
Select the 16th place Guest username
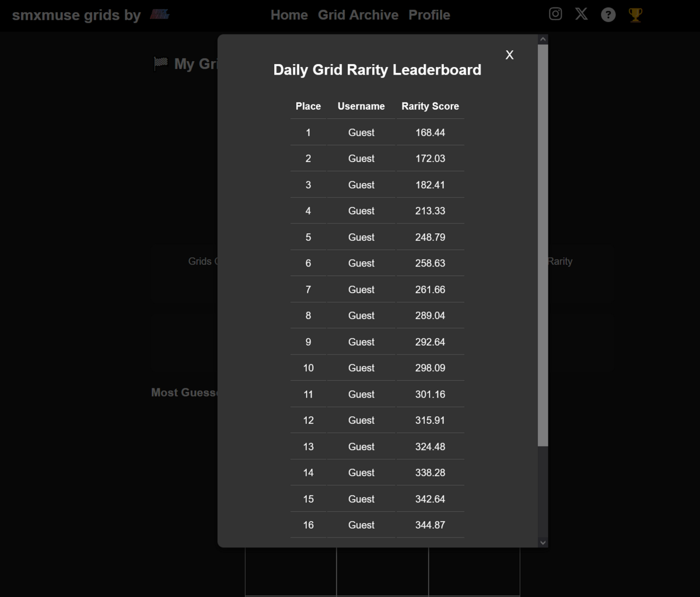pyautogui.click(x=361, y=525)
